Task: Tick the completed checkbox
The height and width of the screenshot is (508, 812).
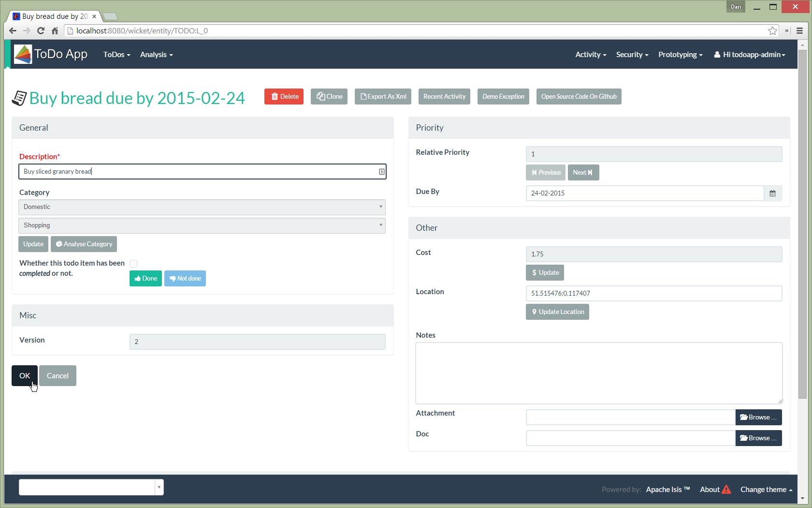Action: tap(133, 264)
